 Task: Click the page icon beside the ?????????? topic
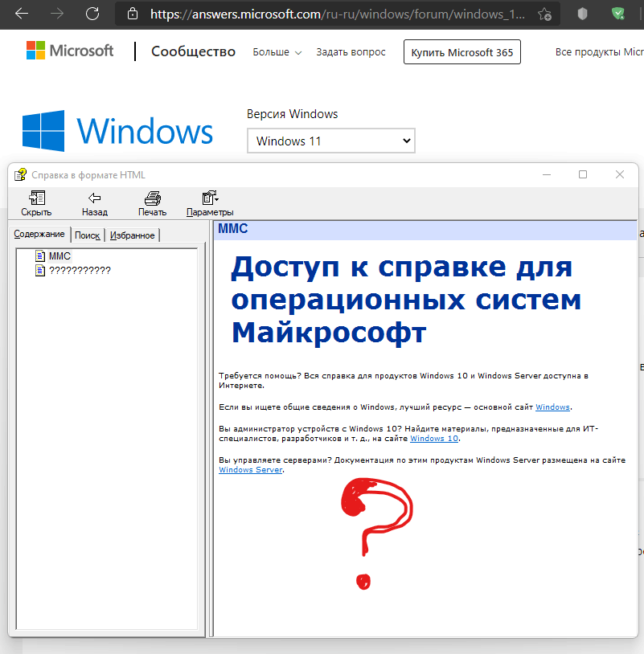click(40, 271)
